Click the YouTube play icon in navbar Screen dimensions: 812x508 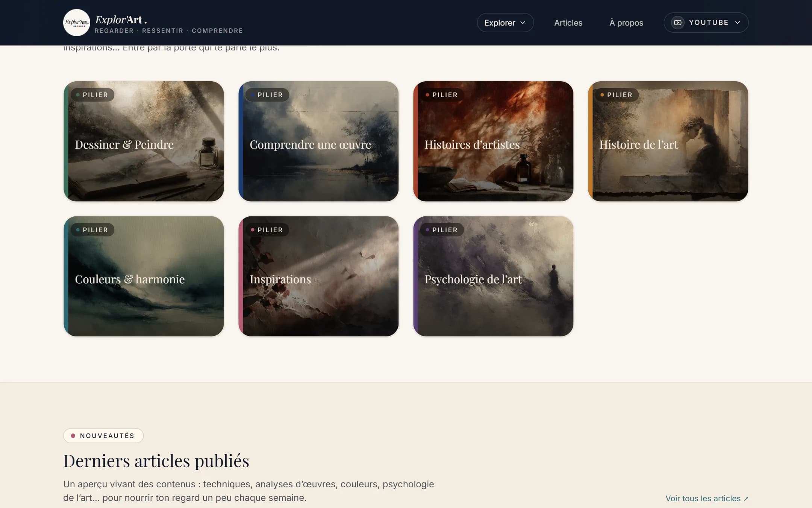pyautogui.click(x=677, y=23)
